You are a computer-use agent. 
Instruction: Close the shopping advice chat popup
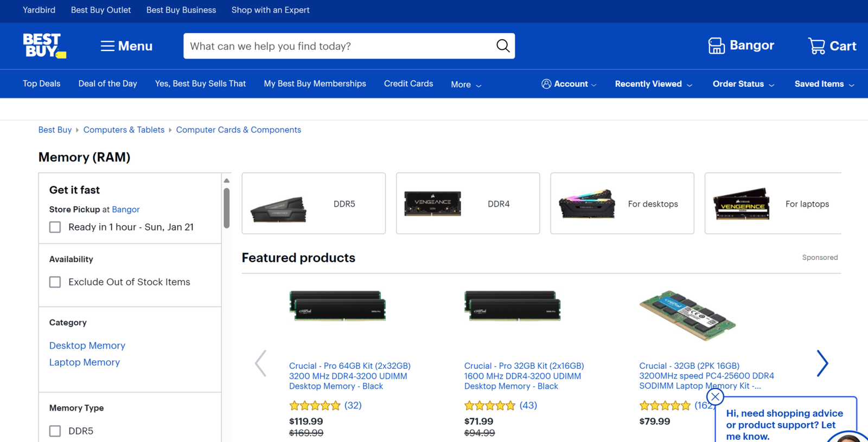715,396
